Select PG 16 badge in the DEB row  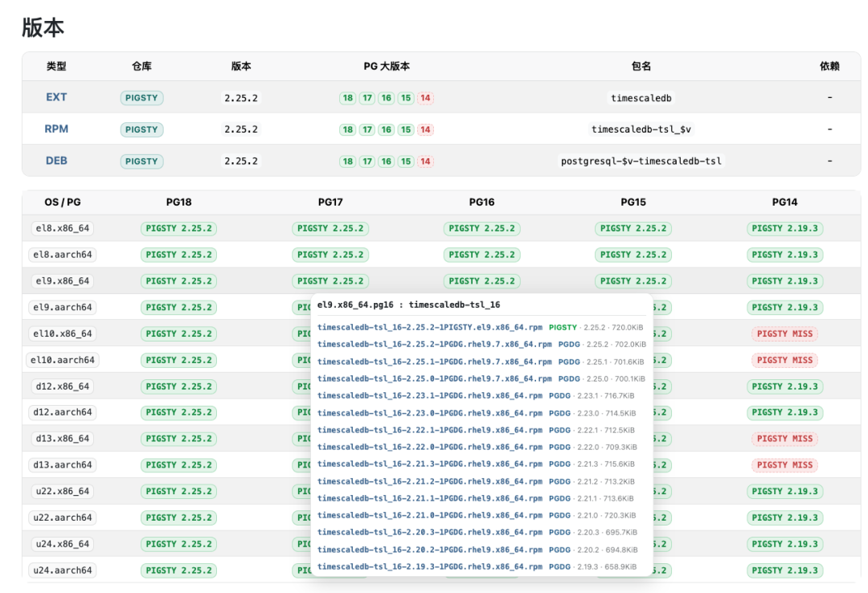(387, 162)
